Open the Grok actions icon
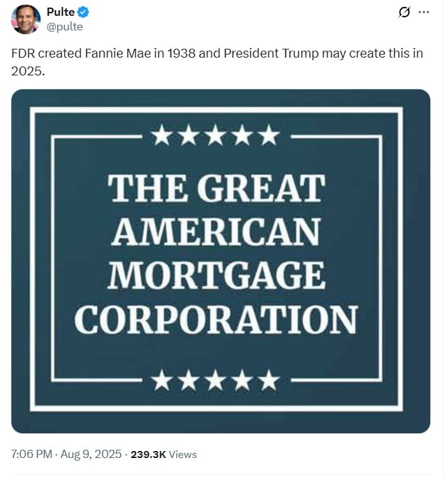 403,12
